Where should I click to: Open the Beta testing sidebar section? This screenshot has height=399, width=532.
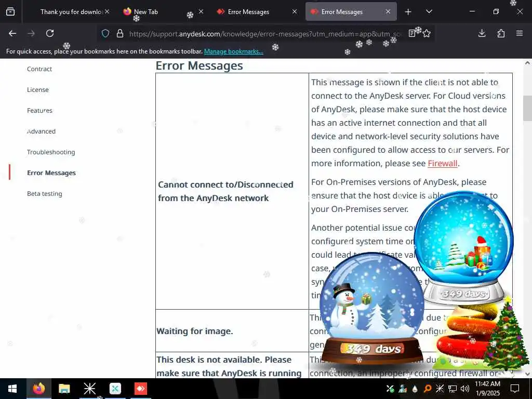point(45,194)
